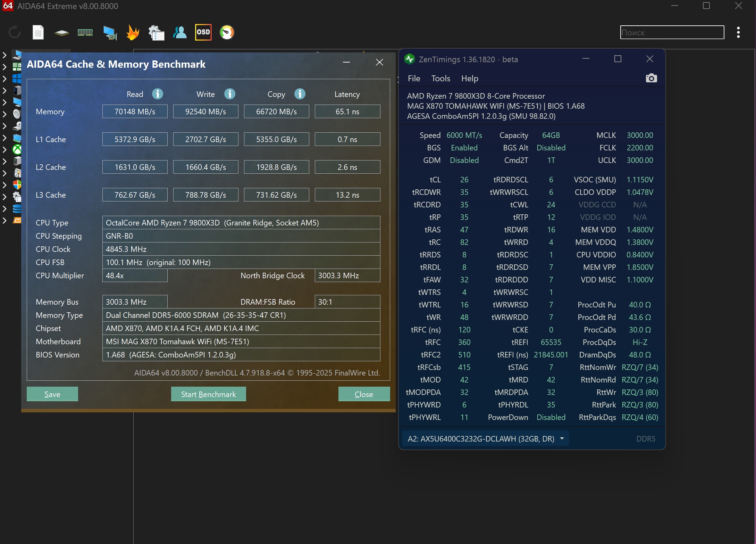756x544 pixels.
Task: Click the Report document icon in toolbar
Action: pos(38,33)
